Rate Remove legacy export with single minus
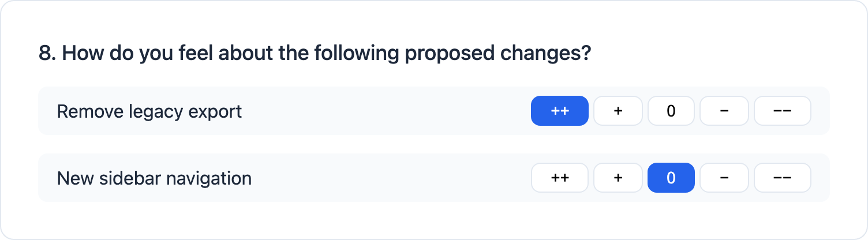This screenshot has height=240, width=868. click(724, 111)
